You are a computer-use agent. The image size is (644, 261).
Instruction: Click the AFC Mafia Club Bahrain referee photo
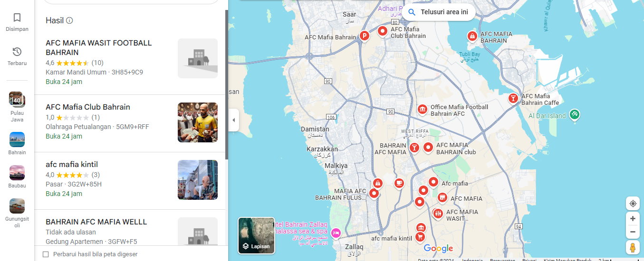point(198,122)
